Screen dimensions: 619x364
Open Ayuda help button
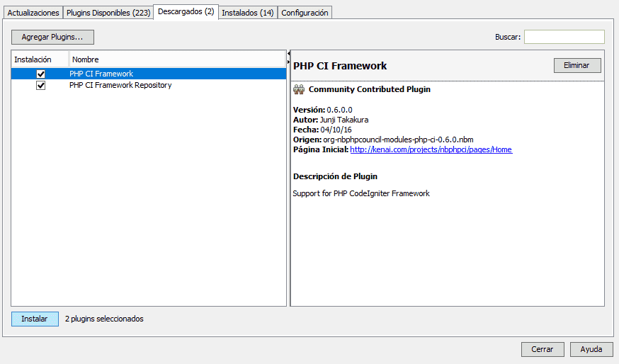click(x=591, y=349)
